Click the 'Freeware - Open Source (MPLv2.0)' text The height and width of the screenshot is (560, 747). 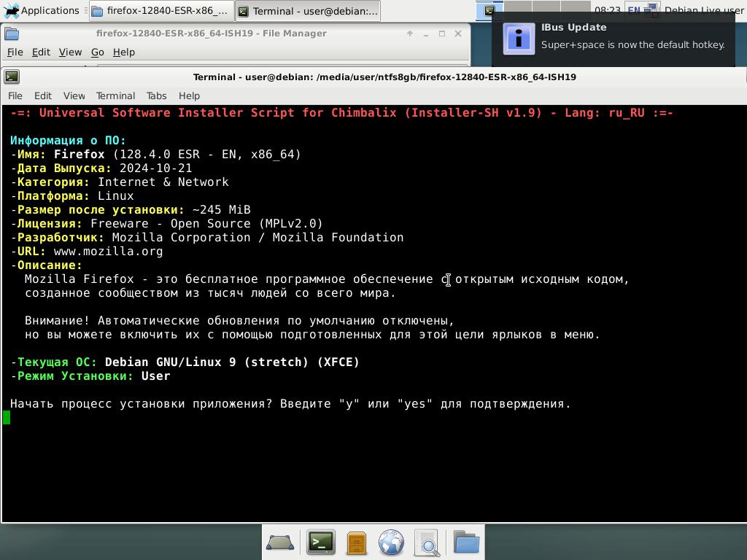tap(206, 223)
